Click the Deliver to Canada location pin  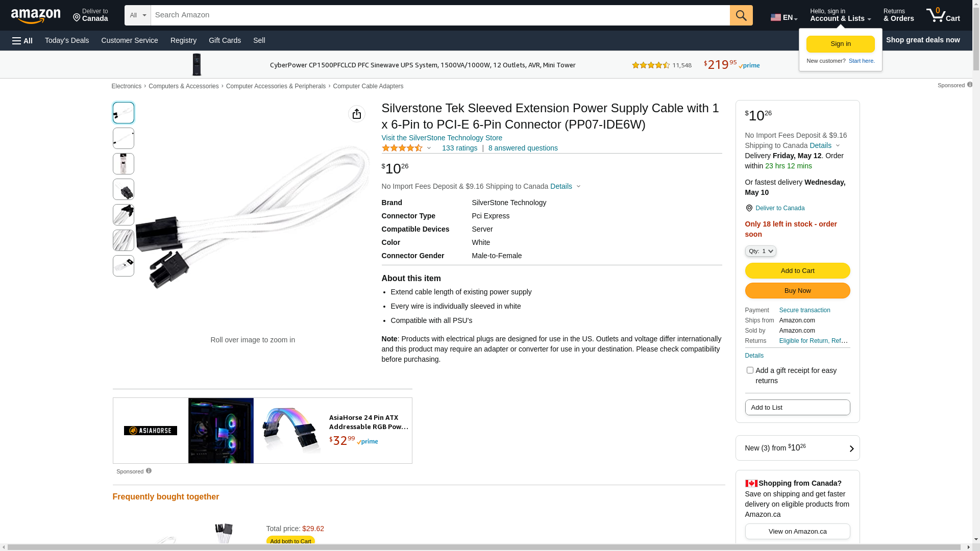(749, 208)
